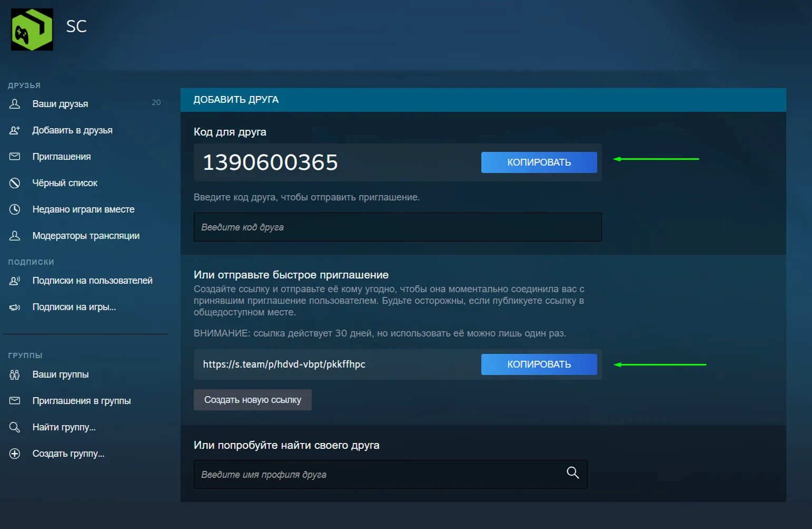Open Ваши друзья list
Image resolution: width=812 pixels, height=529 pixels.
tap(60, 104)
